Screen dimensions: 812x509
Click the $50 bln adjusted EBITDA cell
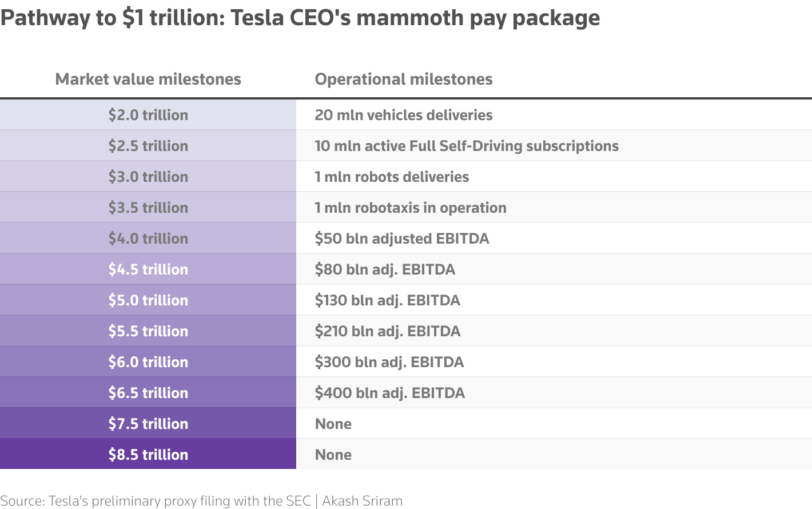402,238
